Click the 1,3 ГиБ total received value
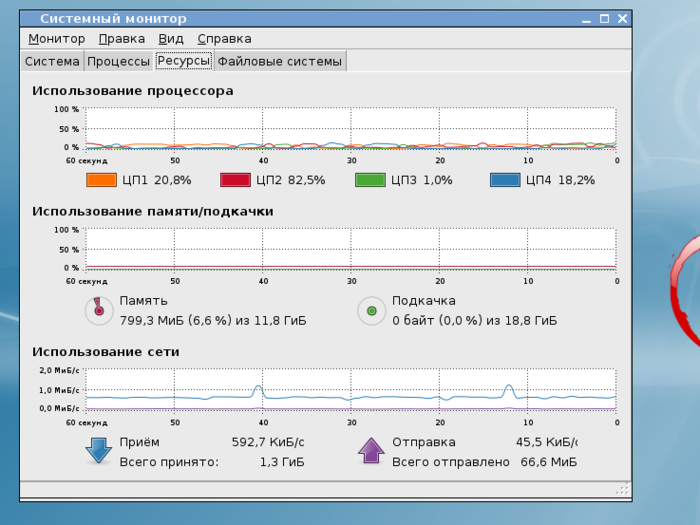700x525 pixels. (282, 462)
